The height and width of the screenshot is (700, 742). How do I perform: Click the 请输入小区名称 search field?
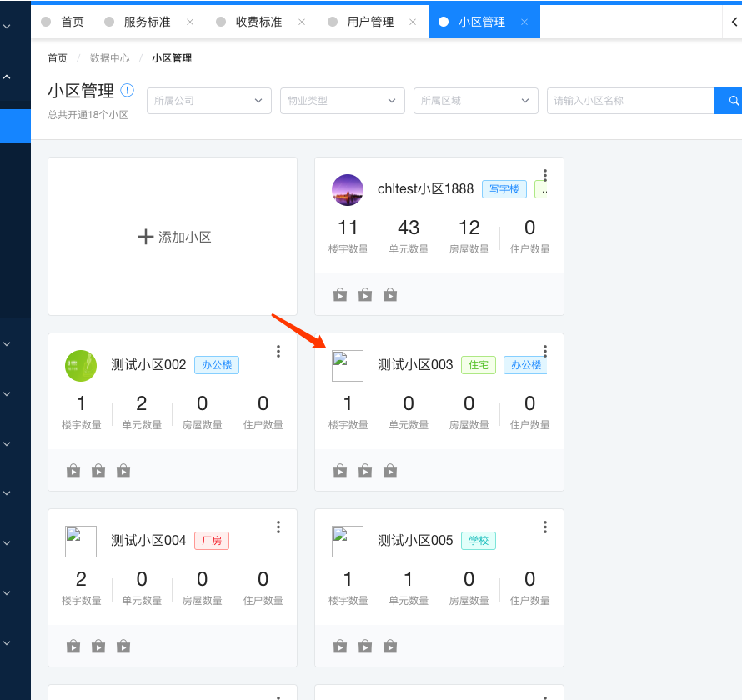tap(629, 101)
